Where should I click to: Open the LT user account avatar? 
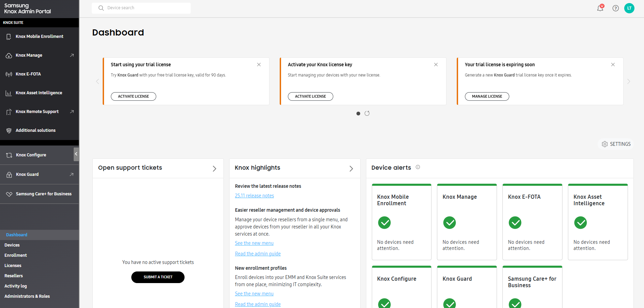629,8
